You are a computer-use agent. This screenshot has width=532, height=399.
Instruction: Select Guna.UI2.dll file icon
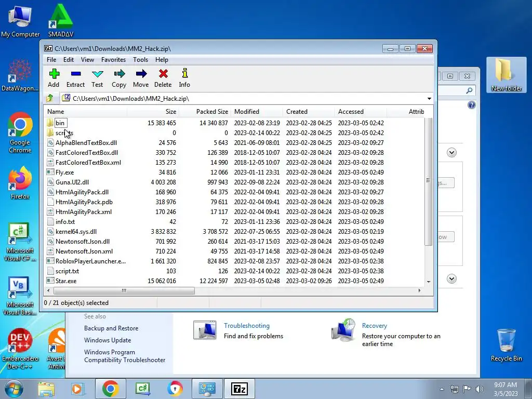[x=50, y=182]
